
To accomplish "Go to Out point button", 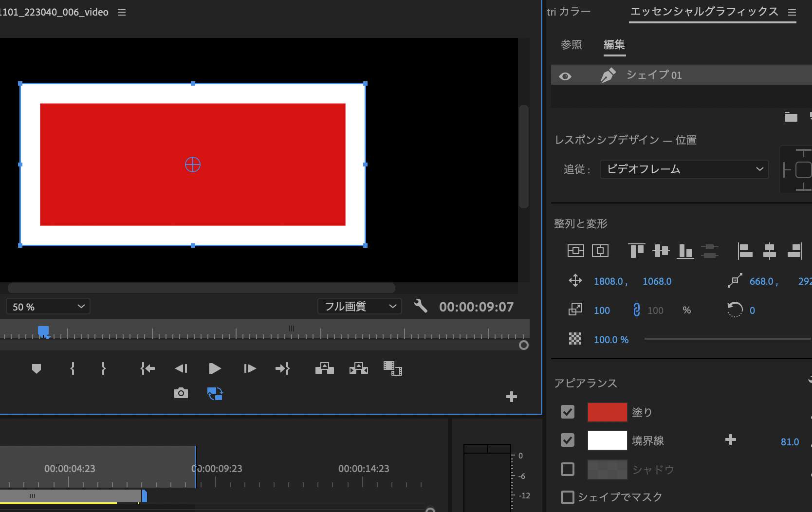I will (x=283, y=368).
